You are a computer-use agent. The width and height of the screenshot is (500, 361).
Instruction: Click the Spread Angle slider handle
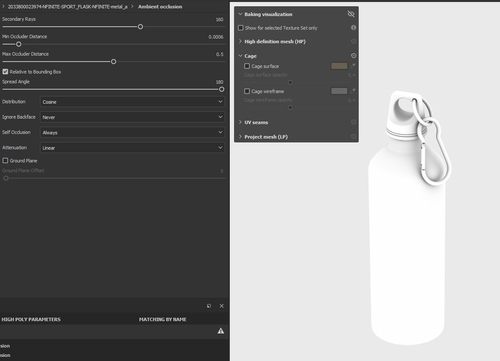tap(222, 89)
